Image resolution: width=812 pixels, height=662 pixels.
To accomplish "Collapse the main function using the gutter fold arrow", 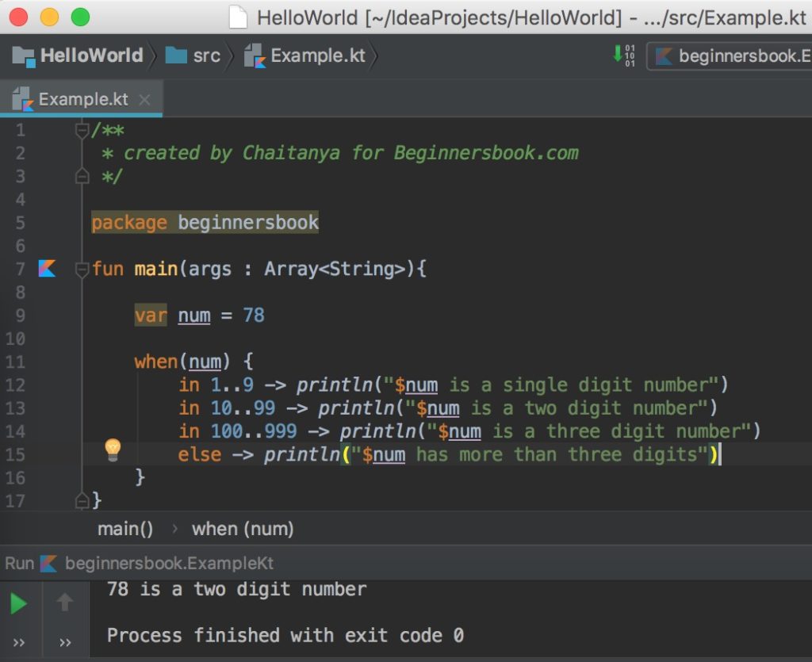I will click(x=82, y=268).
